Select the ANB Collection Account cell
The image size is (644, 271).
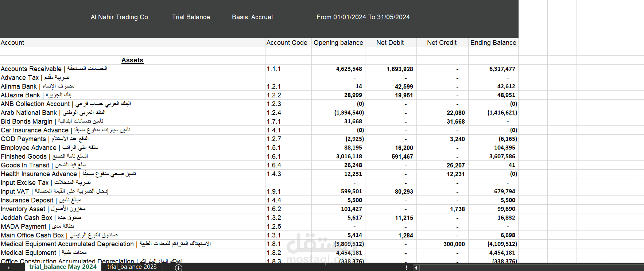tap(132, 104)
